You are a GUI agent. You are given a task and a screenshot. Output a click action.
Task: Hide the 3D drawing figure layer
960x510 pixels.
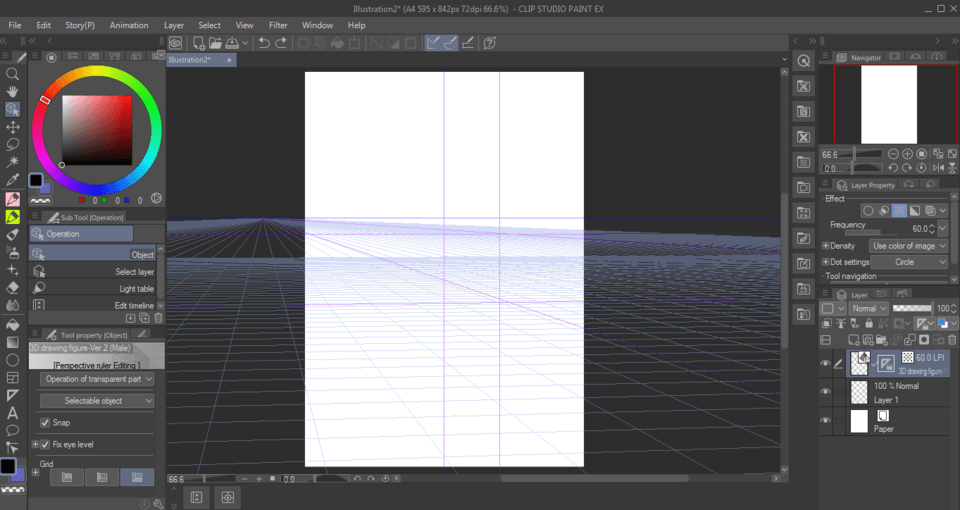pyautogui.click(x=825, y=364)
